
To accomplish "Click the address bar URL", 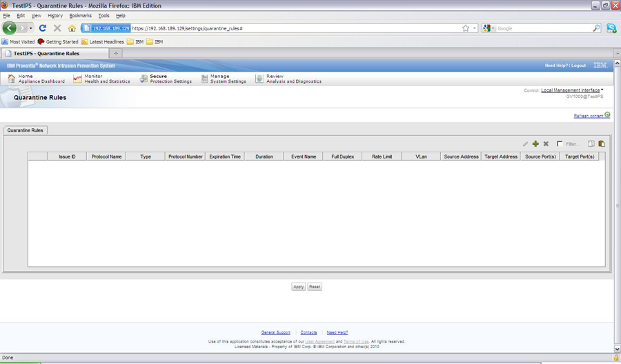I will (187, 28).
